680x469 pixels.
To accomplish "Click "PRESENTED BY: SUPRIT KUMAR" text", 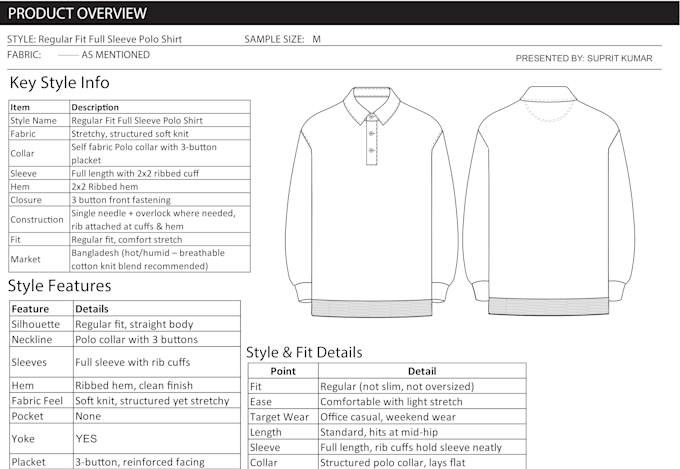I will (584, 58).
